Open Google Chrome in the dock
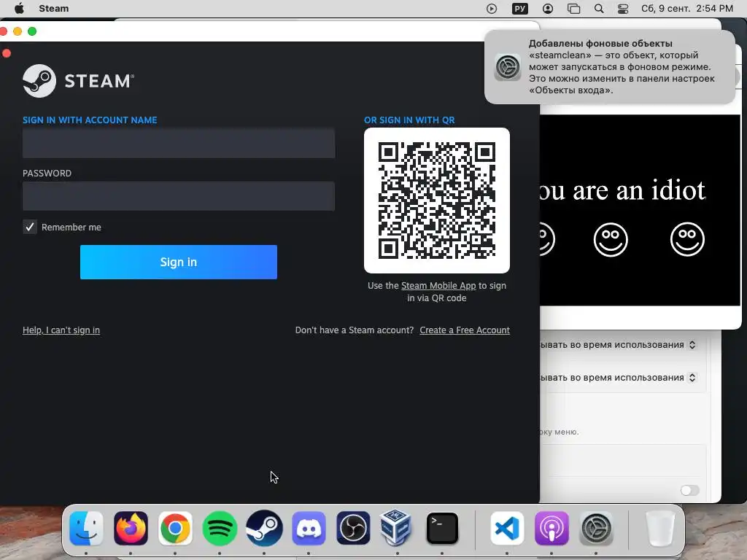The image size is (747, 560). pyautogui.click(x=175, y=528)
